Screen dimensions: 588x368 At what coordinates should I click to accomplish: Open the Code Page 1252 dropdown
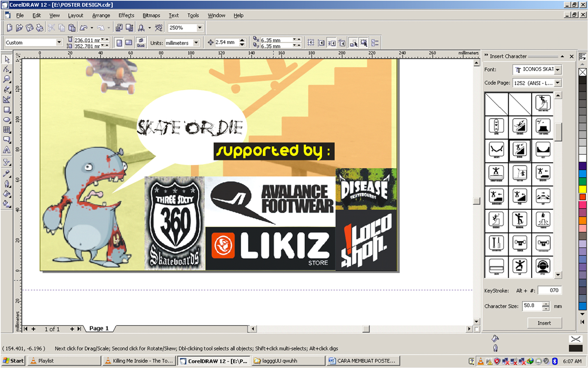[x=558, y=83]
